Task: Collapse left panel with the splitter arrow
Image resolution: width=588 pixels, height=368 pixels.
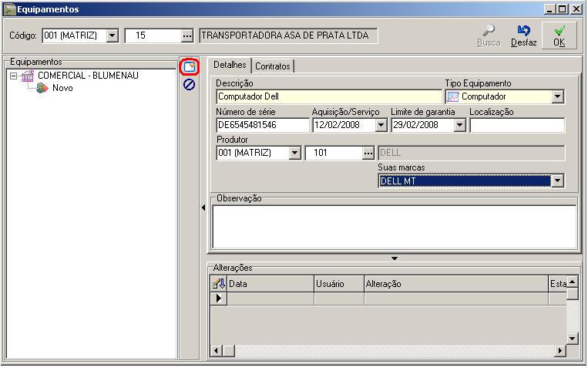Action: click(203, 208)
